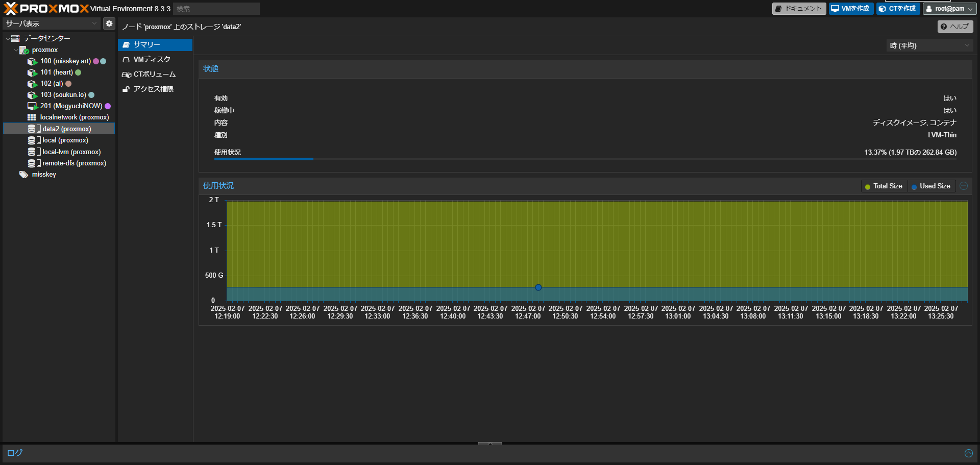Viewport: 980px width, 465px height.
Task: Switch to the CT Volumes tab
Action: [154, 75]
